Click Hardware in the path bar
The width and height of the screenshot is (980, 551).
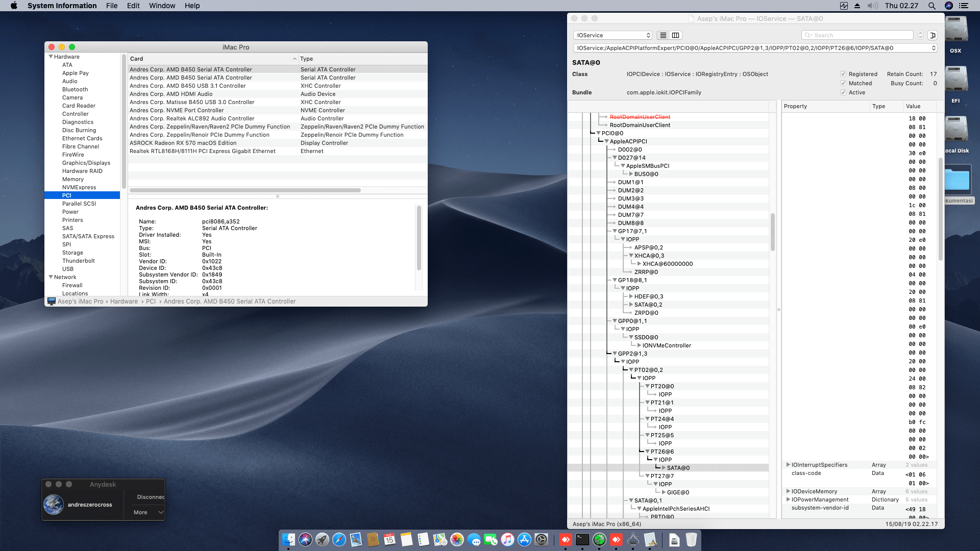coord(124,302)
